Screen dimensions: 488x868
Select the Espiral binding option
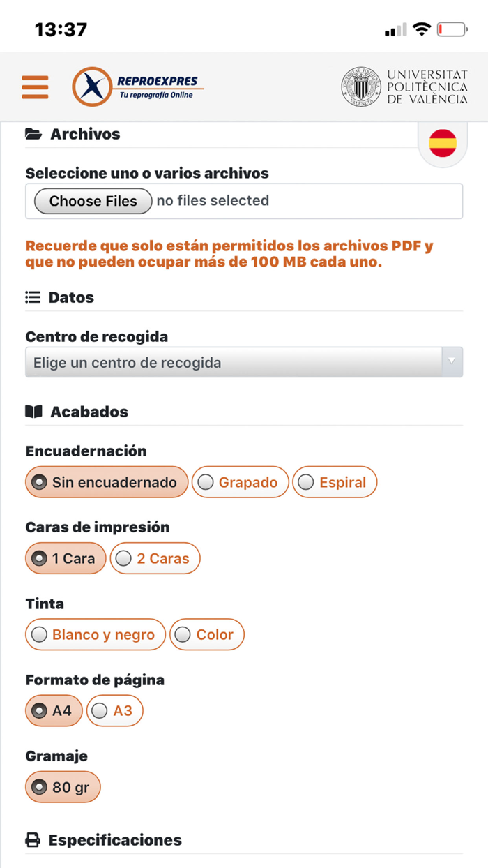point(335,481)
